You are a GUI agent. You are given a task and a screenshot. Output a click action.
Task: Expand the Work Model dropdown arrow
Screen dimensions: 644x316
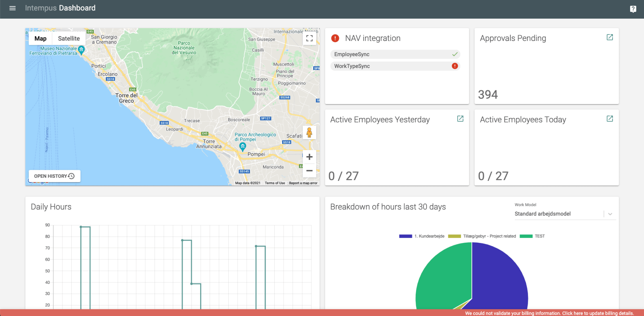tap(610, 214)
